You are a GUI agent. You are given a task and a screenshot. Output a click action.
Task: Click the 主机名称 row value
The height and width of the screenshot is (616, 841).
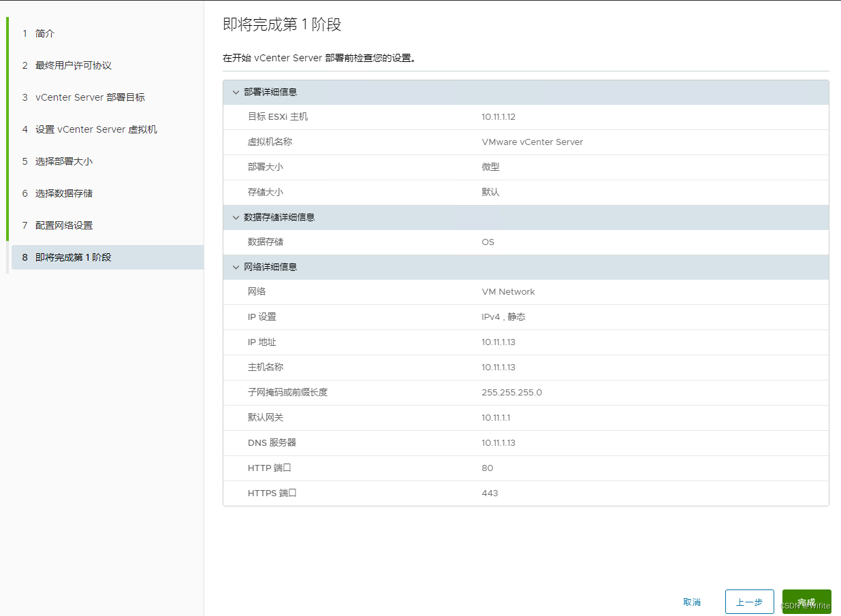pyautogui.click(x=498, y=368)
